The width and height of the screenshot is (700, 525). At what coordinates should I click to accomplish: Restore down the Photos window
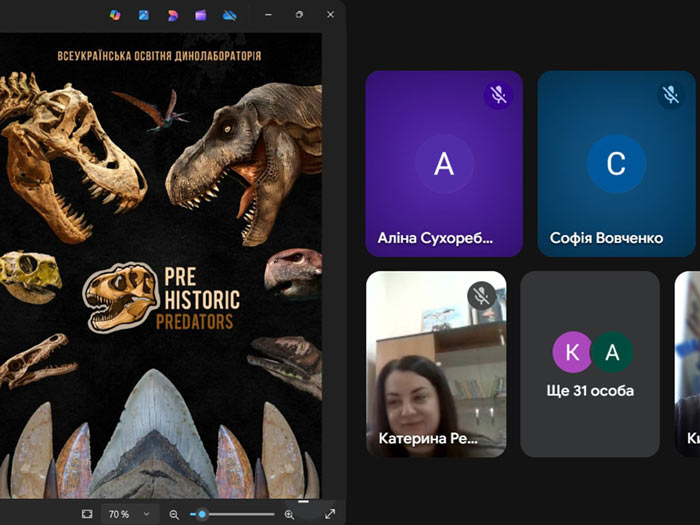tap(299, 15)
